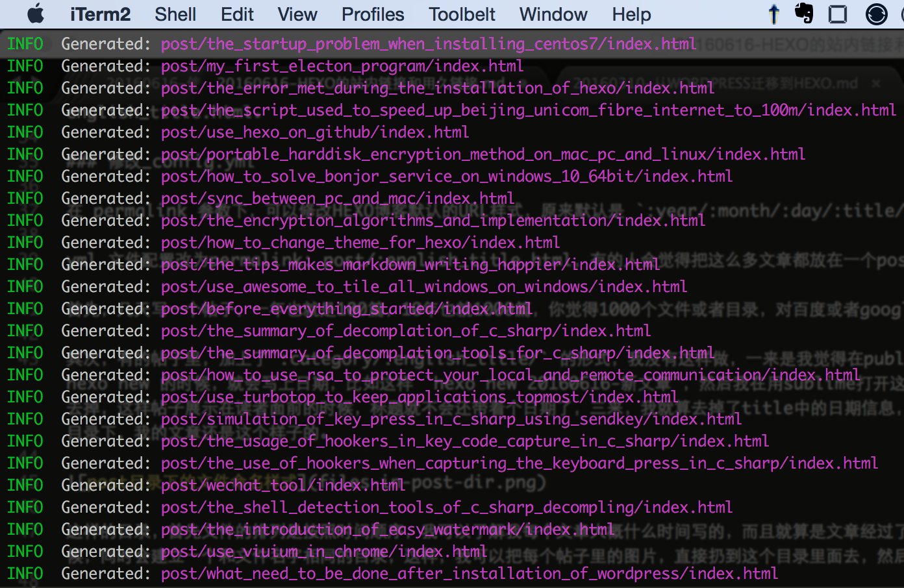Viewport: 904px width, 588px height.
Task: Click the path post/the_startup_problem_when_installing_centos7/index.html
Action: pos(429,44)
